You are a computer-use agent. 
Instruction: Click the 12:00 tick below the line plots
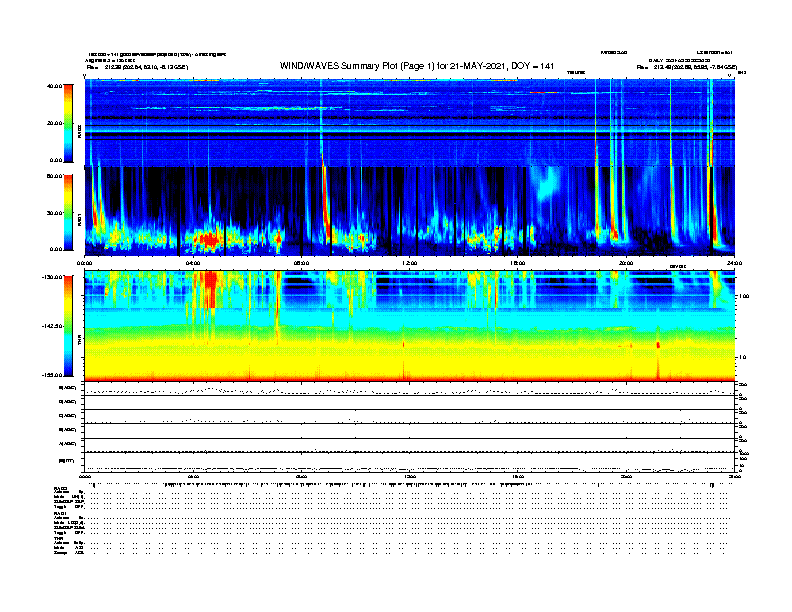point(409,476)
